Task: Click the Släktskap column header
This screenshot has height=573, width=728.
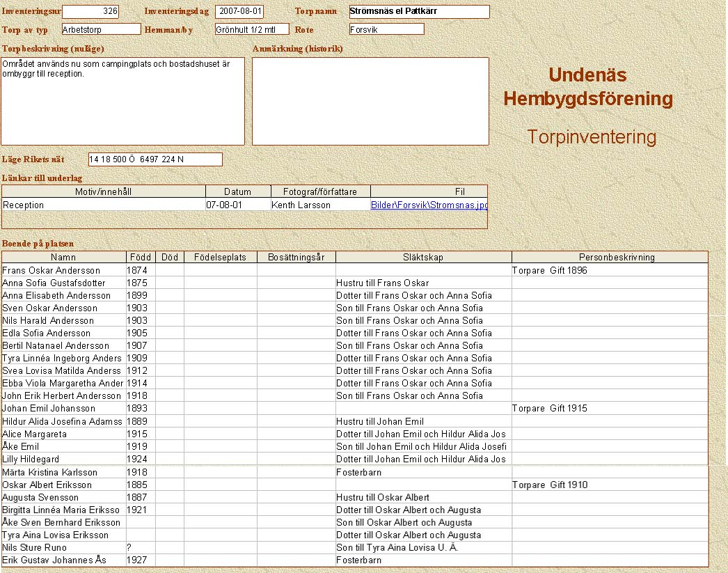Action: (423, 257)
